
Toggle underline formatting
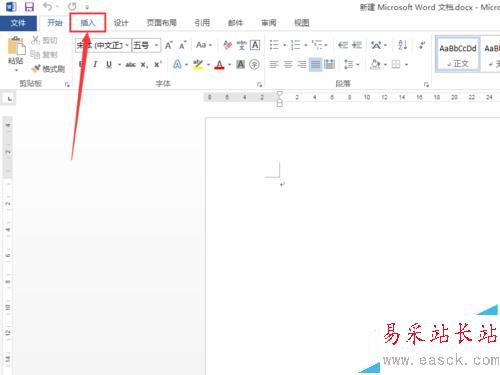point(109,64)
